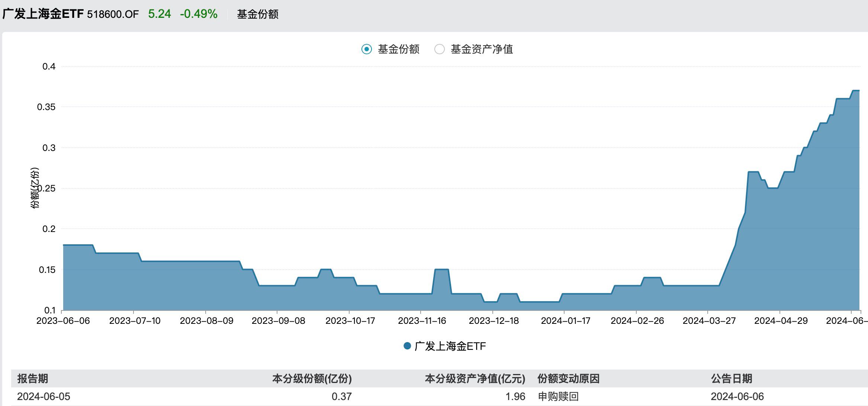
Task: Click the change percentage -0.49%
Action: pyautogui.click(x=199, y=14)
